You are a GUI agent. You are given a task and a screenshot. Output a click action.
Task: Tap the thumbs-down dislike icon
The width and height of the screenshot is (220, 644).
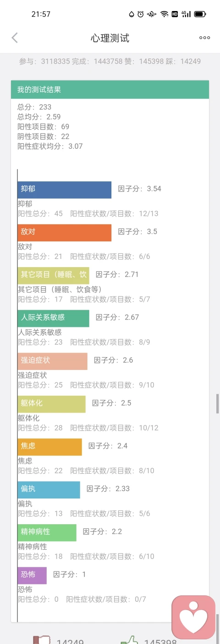pyautogui.click(x=41, y=640)
